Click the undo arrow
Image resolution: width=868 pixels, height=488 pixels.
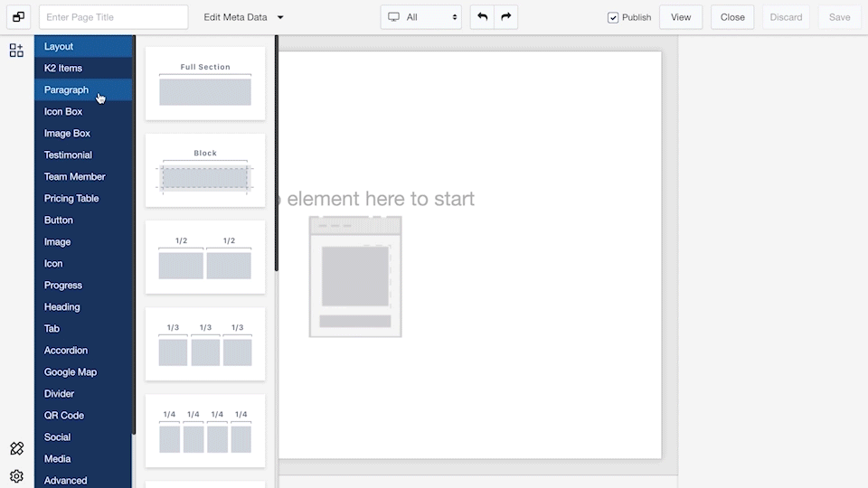(x=482, y=17)
